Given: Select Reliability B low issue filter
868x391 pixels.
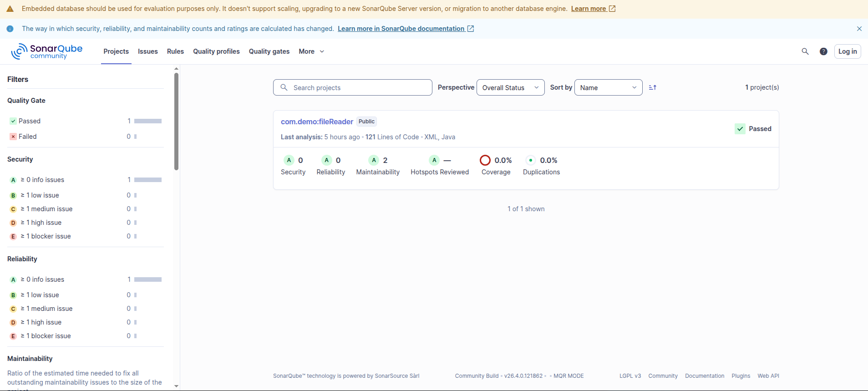Looking at the screenshot, I should (x=85, y=295).
